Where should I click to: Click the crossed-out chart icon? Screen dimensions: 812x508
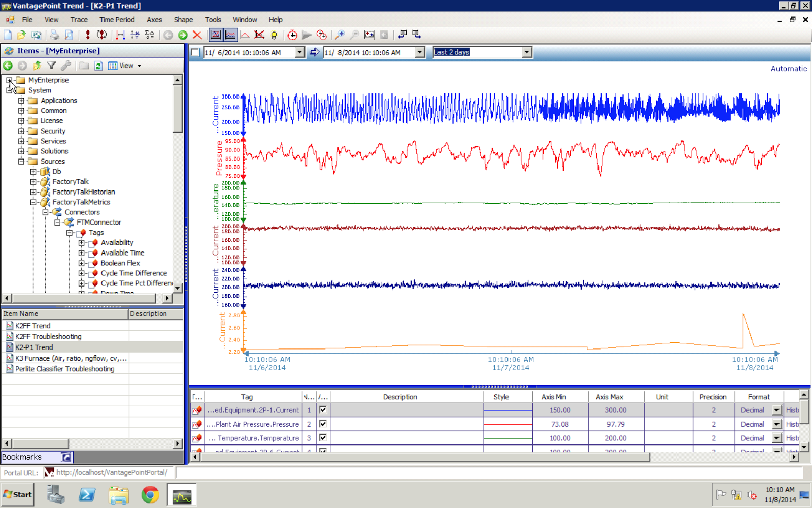pyautogui.click(x=259, y=35)
